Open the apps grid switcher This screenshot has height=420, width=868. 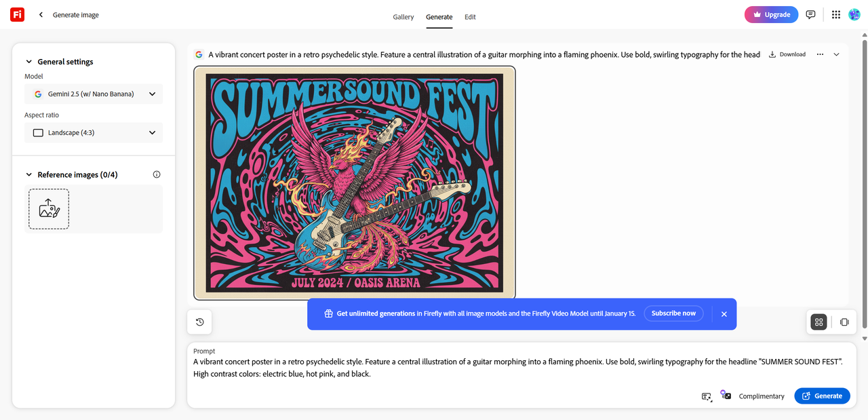[x=836, y=14]
